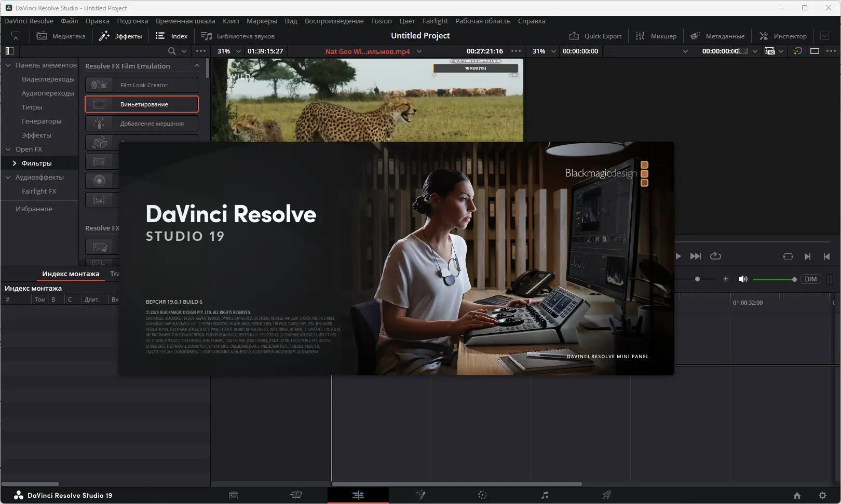Screen dimensions: 841x504
Task: Mute the monitor speaker volume
Action: 743,279
